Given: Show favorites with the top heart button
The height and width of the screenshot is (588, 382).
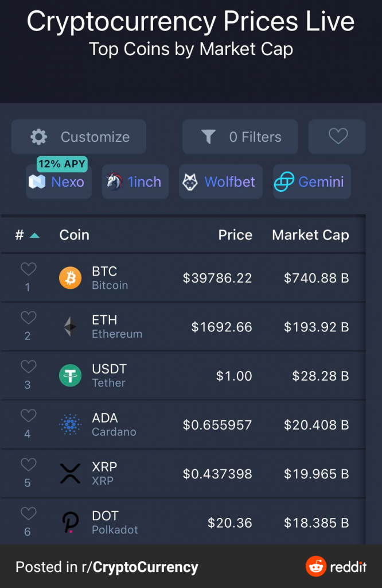Looking at the screenshot, I should 337,137.
